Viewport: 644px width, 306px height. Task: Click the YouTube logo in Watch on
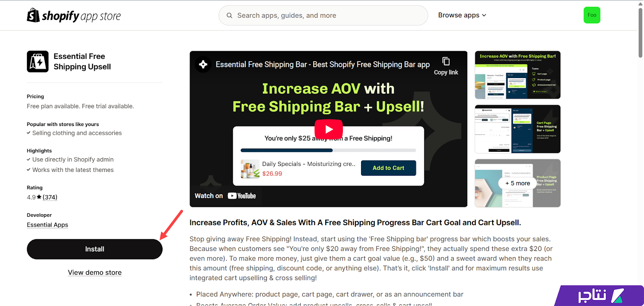(x=242, y=196)
